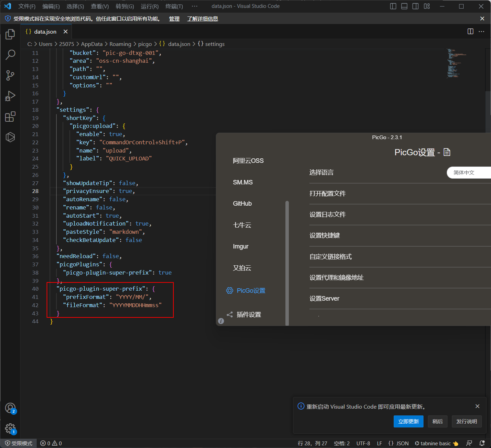Image resolution: width=491 pixels, height=448 pixels.
Task: Open PicGo设置 in PicGo sidebar
Action: [x=246, y=291]
